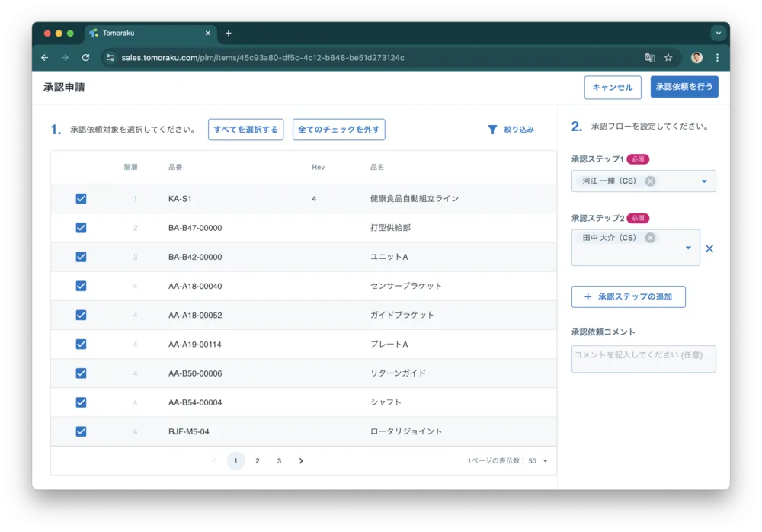Image resolution: width=762 pixels, height=532 pixels.
Task: Uncheck the KA-S1 row checkbox
Action: [x=81, y=199]
